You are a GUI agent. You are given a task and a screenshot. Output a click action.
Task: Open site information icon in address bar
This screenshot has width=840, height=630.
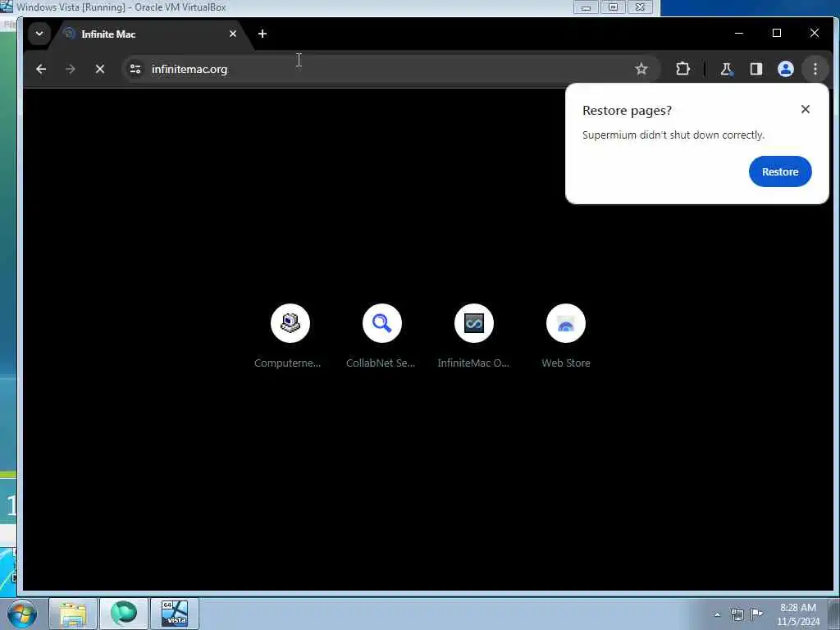(x=135, y=69)
